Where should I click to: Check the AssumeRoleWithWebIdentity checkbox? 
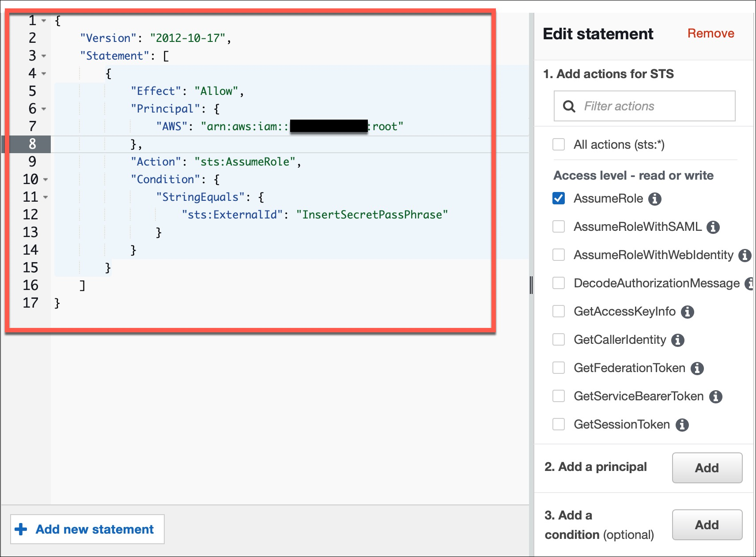pos(559,255)
